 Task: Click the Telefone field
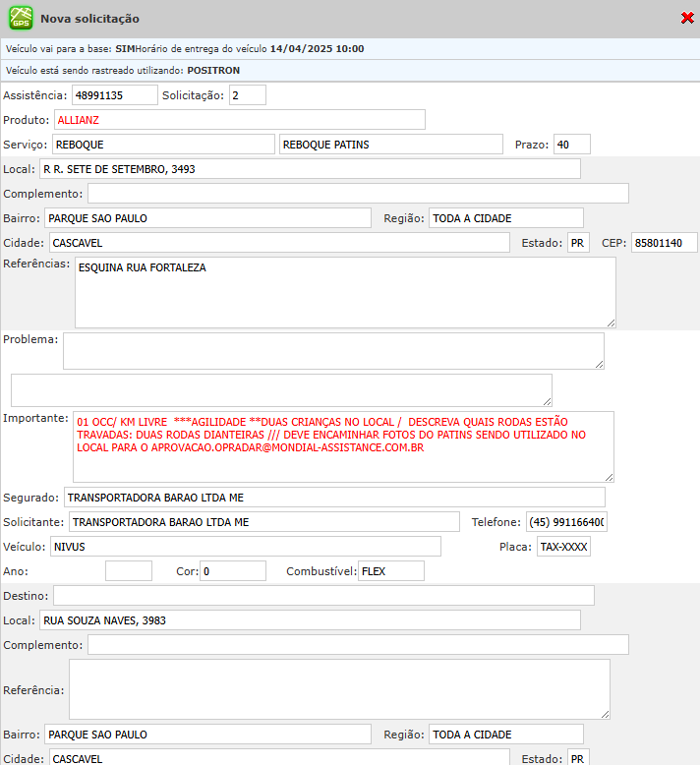coord(566,522)
